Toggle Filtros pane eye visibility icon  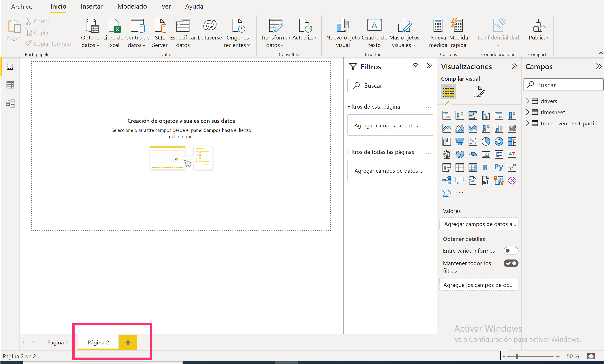click(x=415, y=65)
